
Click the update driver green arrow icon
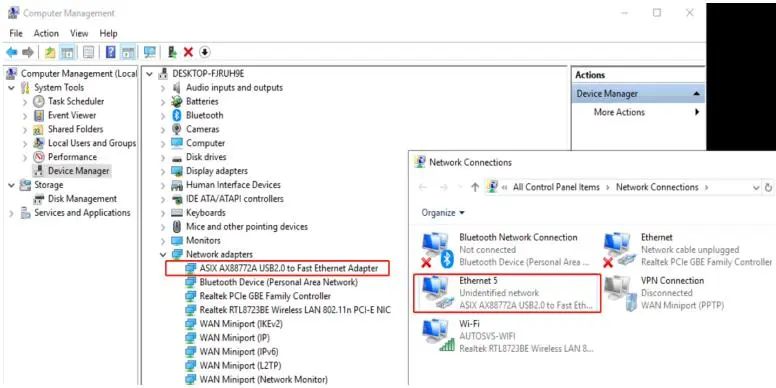pyautogui.click(x=172, y=52)
